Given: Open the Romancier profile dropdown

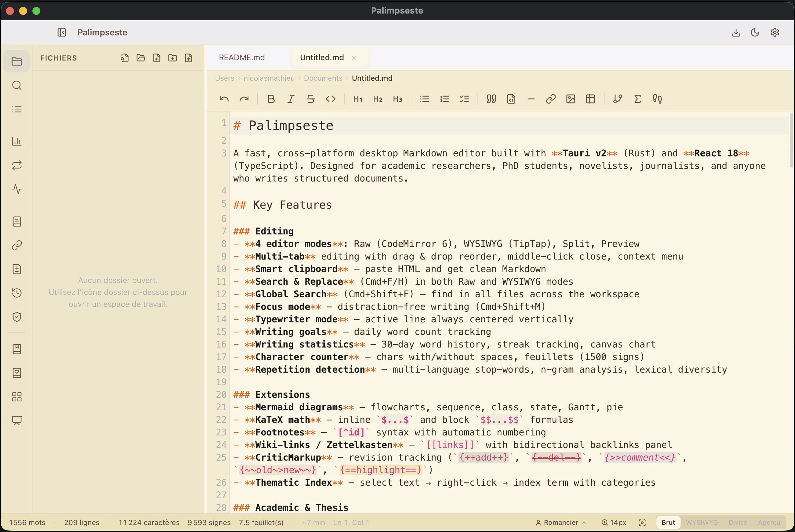Looking at the screenshot, I should [x=561, y=522].
